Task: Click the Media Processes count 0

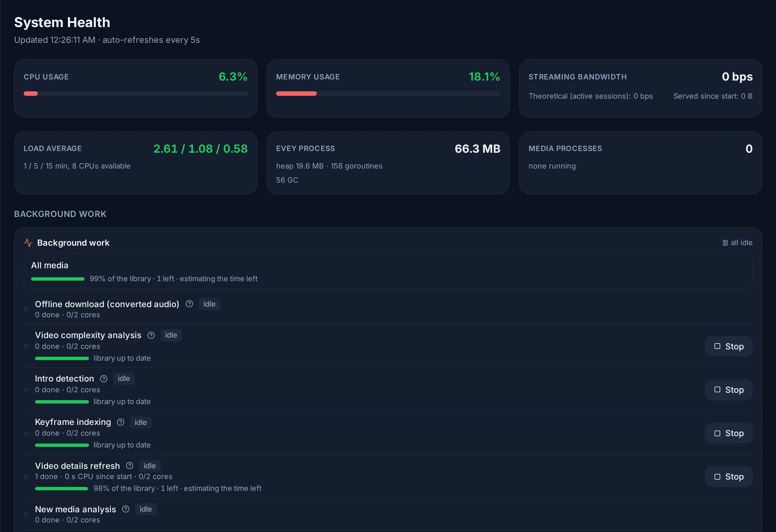Action: [749, 148]
